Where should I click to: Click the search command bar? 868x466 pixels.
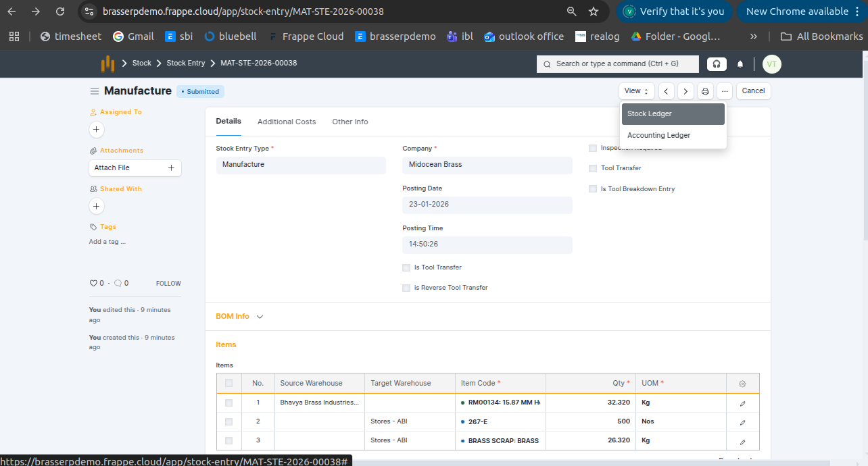tap(618, 64)
